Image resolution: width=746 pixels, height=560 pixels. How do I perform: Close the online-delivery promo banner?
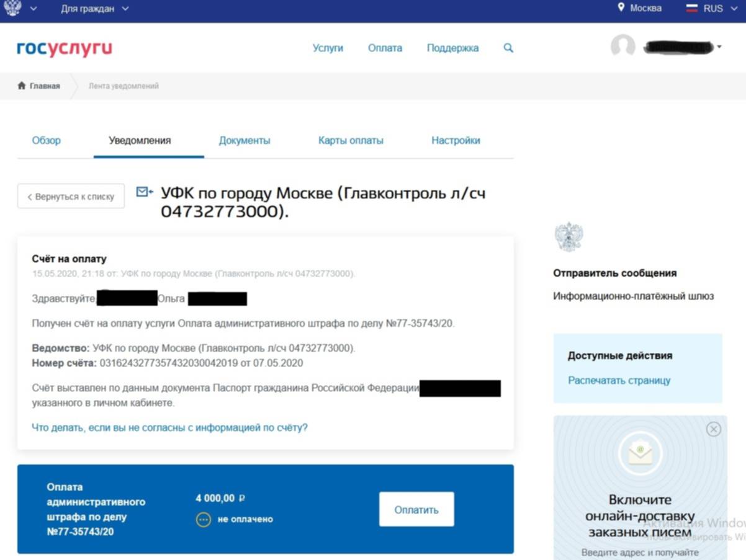pyautogui.click(x=714, y=429)
